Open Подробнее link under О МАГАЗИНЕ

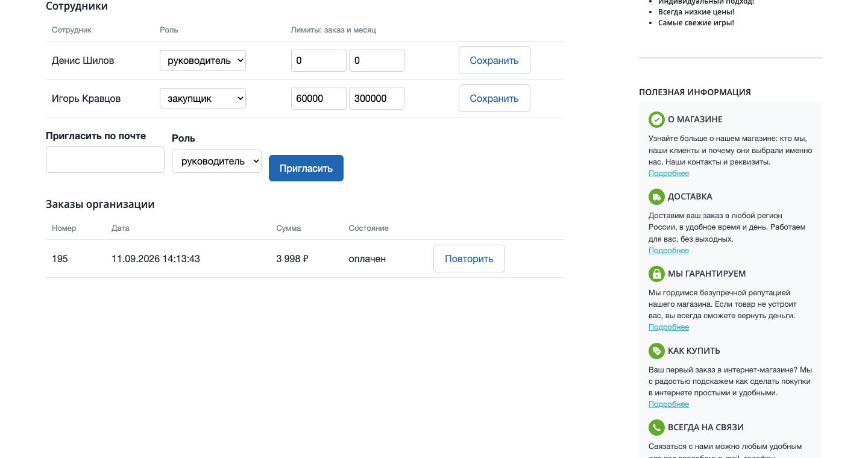click(x=668, y=174)
